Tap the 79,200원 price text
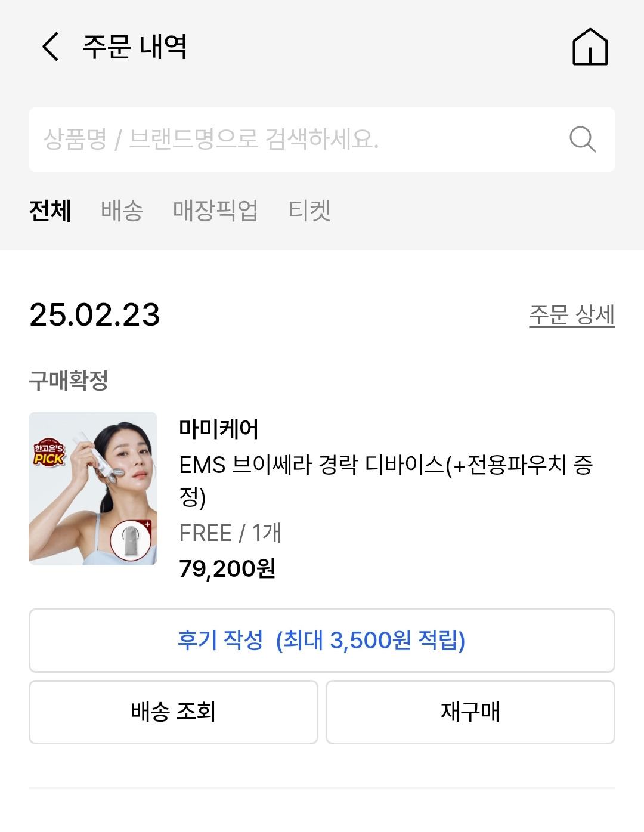 click(x=227, y=568)
